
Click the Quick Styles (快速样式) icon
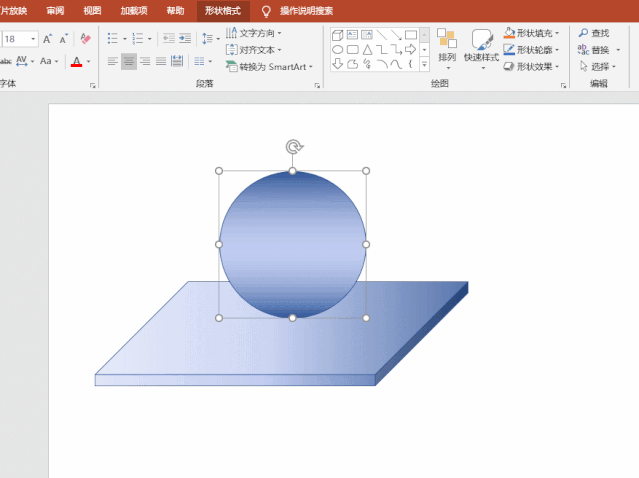tap(481, 46)
